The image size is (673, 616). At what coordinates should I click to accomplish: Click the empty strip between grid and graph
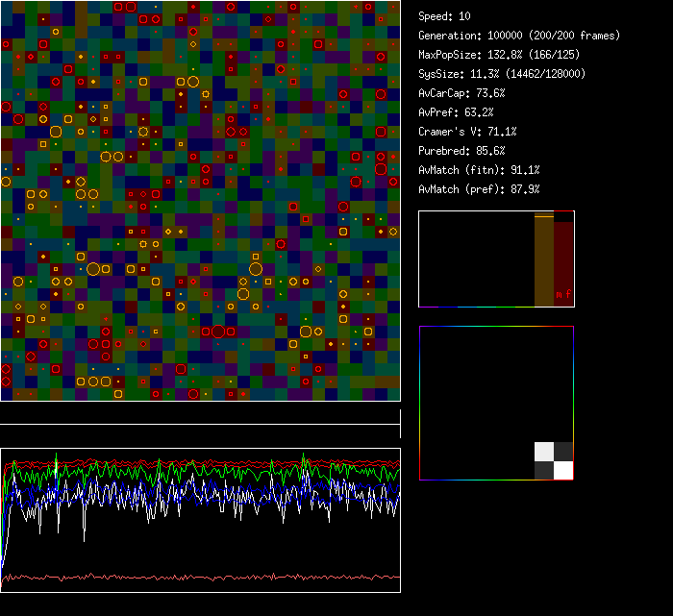click(x=200, y=413)
